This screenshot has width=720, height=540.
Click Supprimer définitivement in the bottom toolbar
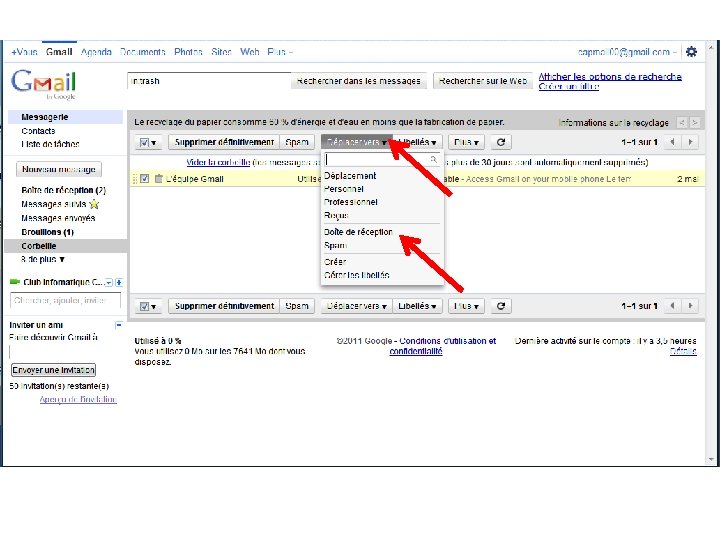click(x=224, y=306)
